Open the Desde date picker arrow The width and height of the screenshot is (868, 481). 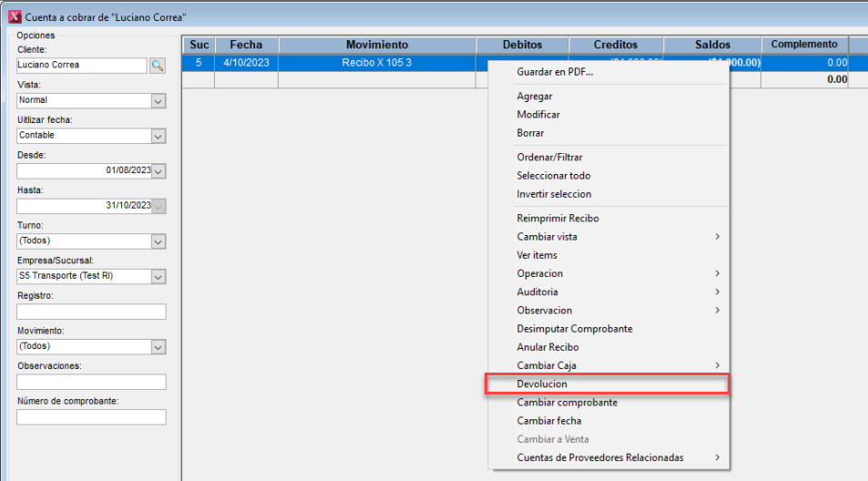click(158, 170)
